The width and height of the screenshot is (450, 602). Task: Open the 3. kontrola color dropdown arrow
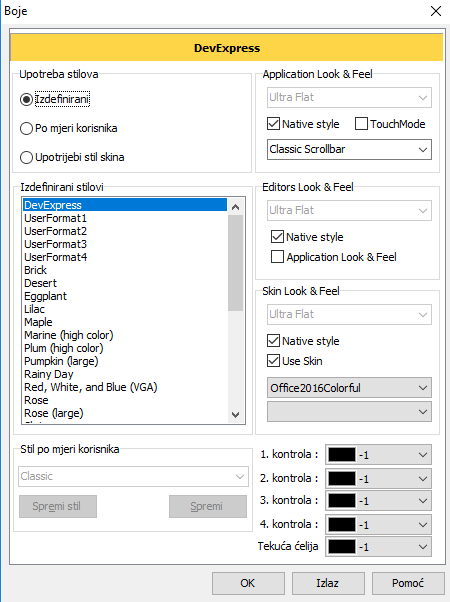point(423,501)
